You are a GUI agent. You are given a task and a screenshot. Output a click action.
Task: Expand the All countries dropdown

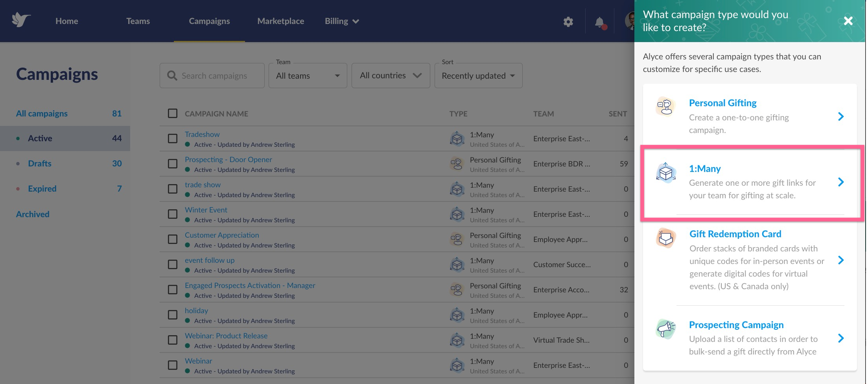pyautogui.click(x=391, y=76)
